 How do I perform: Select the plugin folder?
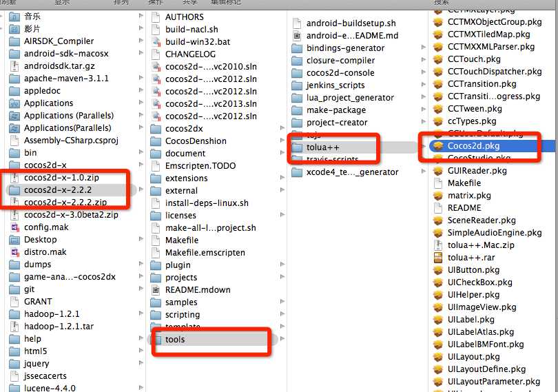click(178, 265)
